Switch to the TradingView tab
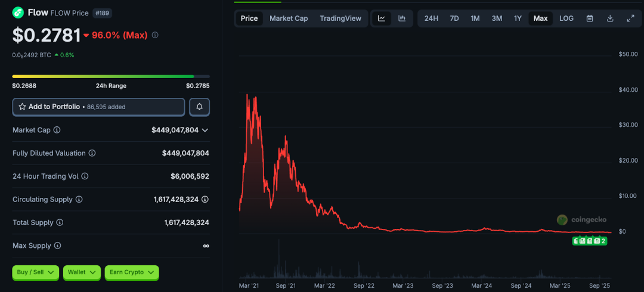 tap(340, 18)
